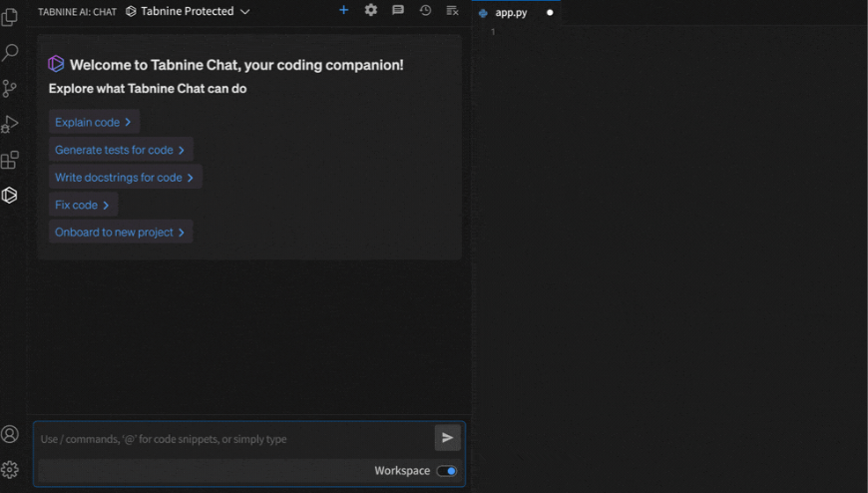Open the Extensions view
The height and width of the screenshot is (493, 868).
tap(10, 160)
